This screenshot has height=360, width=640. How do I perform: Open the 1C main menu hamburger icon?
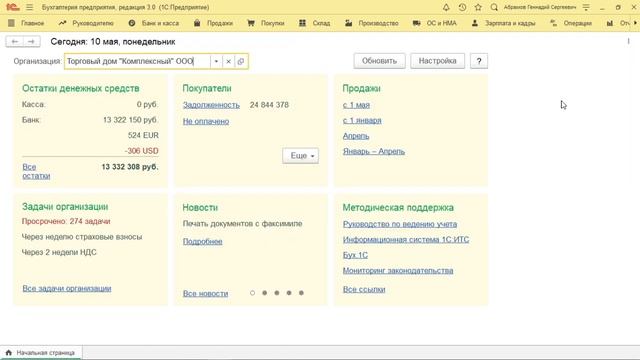[x=29, y=7]
